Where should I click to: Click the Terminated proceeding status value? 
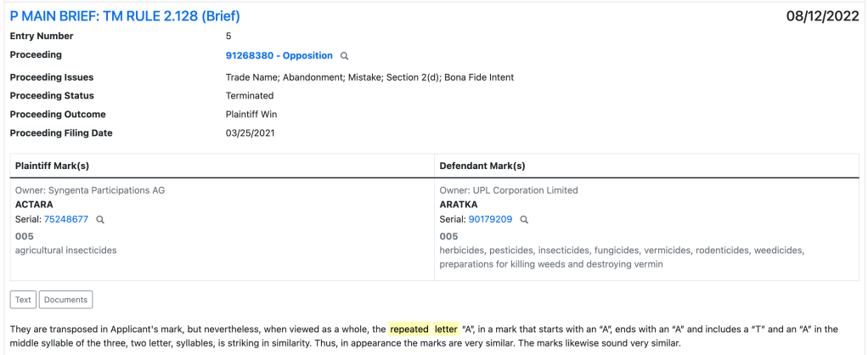click(x=250, y=96)
